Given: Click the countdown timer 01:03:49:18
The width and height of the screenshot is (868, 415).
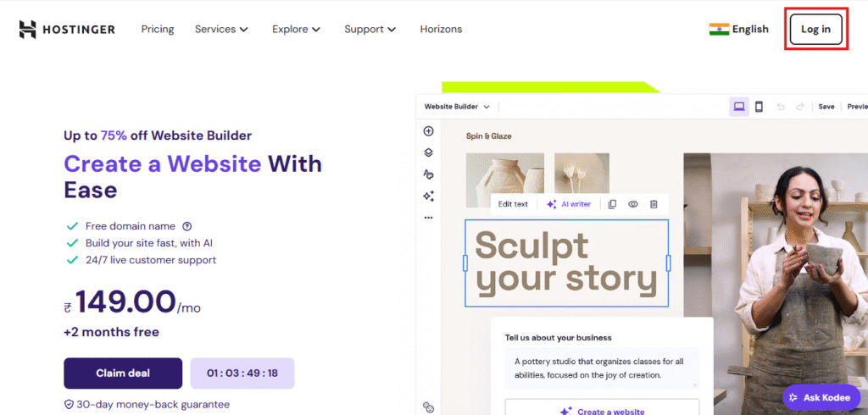Looking at the screenshot, I should coord(242,373).
